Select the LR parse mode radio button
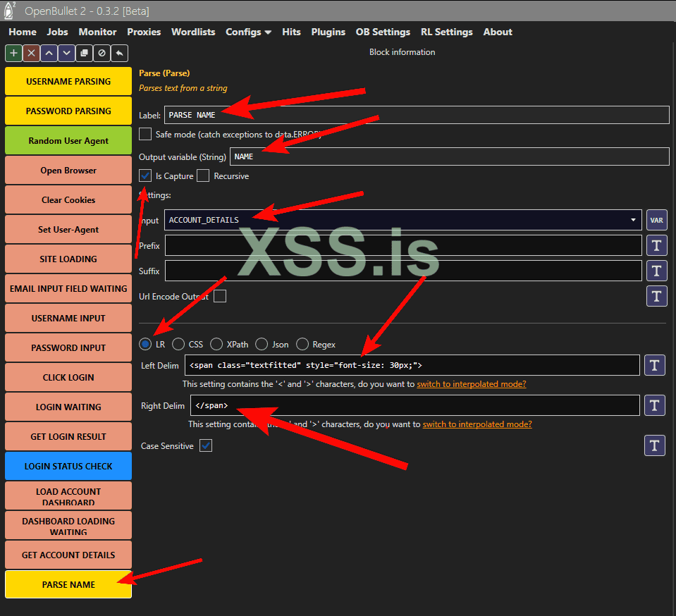Image resolution: width=676 pixels, height=616 pixels. (145, 344)
